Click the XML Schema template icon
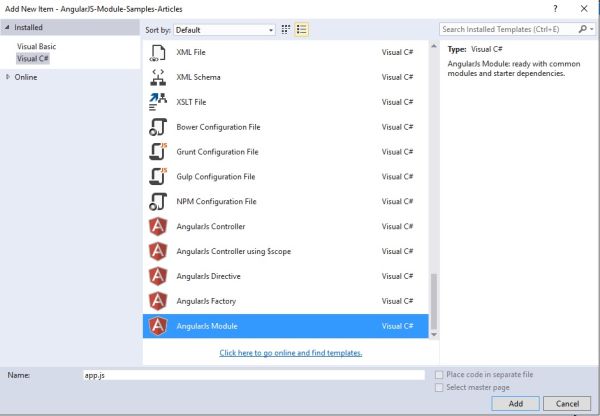Viewport: 600px width, 416px height. [158, 77]
